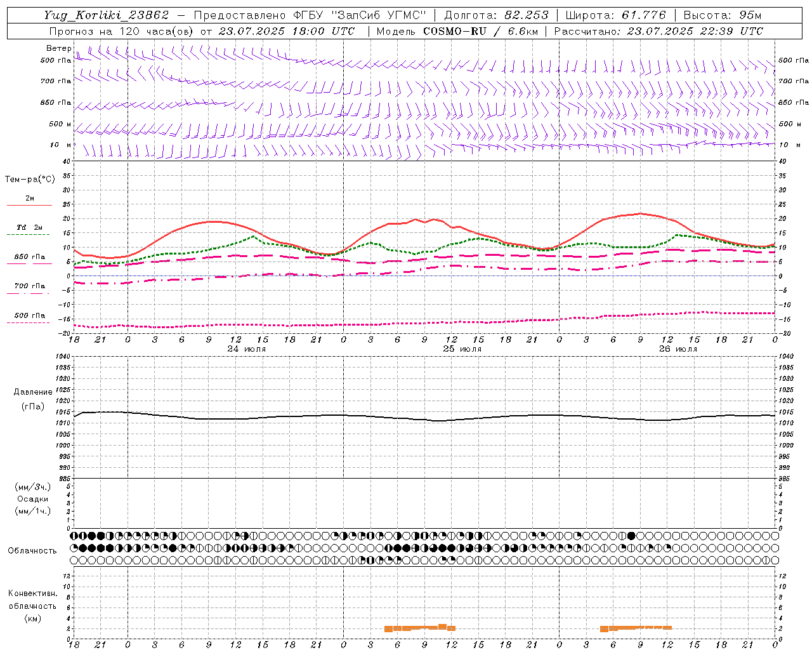Click the (гПа) unit under Давление
Screen dimensions: 812x650
tap(32, 406)
